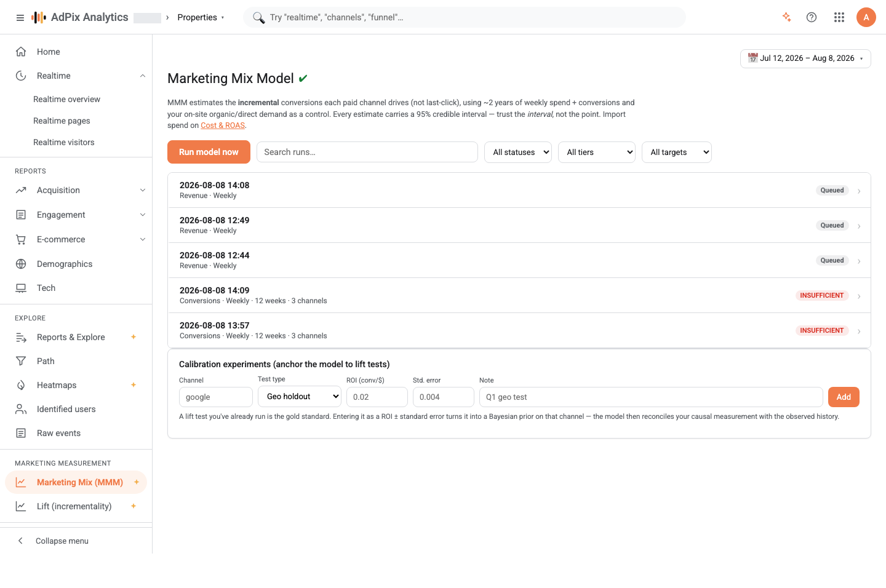Click the Raw events list icon
This screenshot has width=886, height=588.
[21, 433]
